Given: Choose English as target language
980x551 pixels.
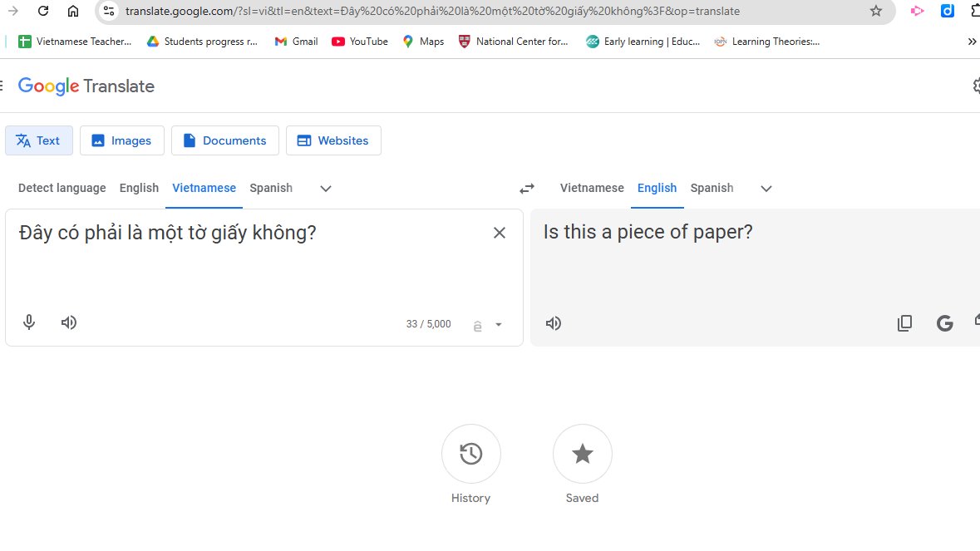Looking at the screenshot, I should pyautogui.click(x=657, y=188).
